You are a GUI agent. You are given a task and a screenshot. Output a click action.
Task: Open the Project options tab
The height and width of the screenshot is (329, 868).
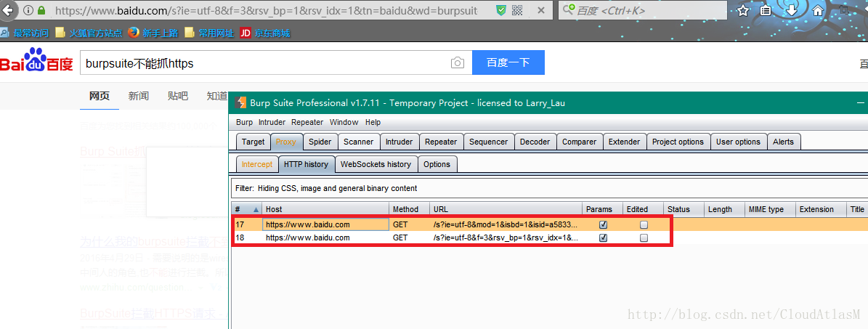tap(678, 142)
